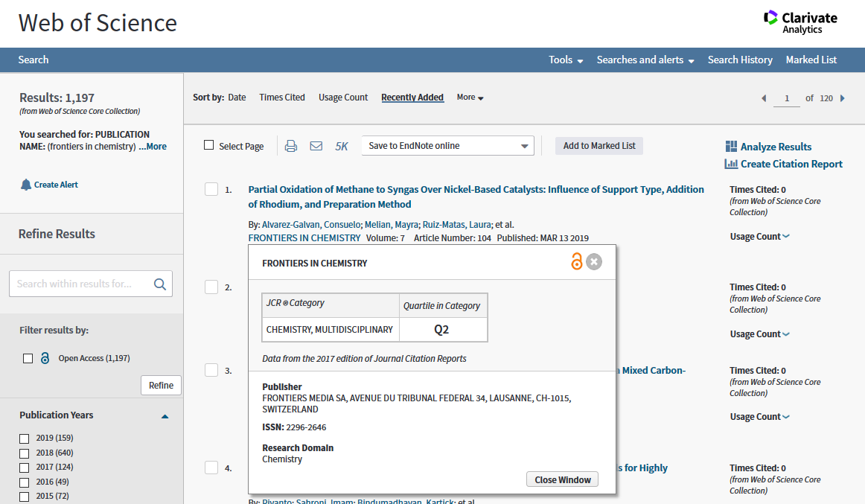Click author Melian, Mayra
The image size is (865, 504).
tap(392, 225)
